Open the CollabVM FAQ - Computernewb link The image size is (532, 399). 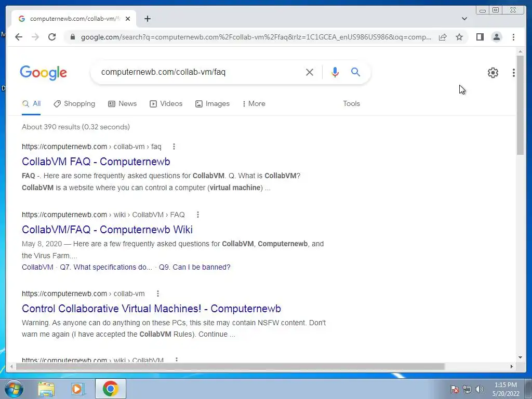pos(96,162)
